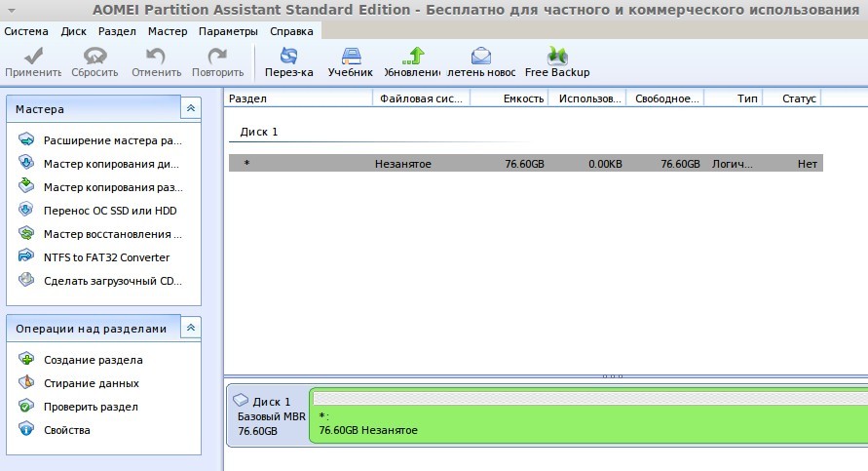The height and width of the screenshot is (471, 868).
Task: Choose Сделать загрузочный CD option
Action: [113, 281]
